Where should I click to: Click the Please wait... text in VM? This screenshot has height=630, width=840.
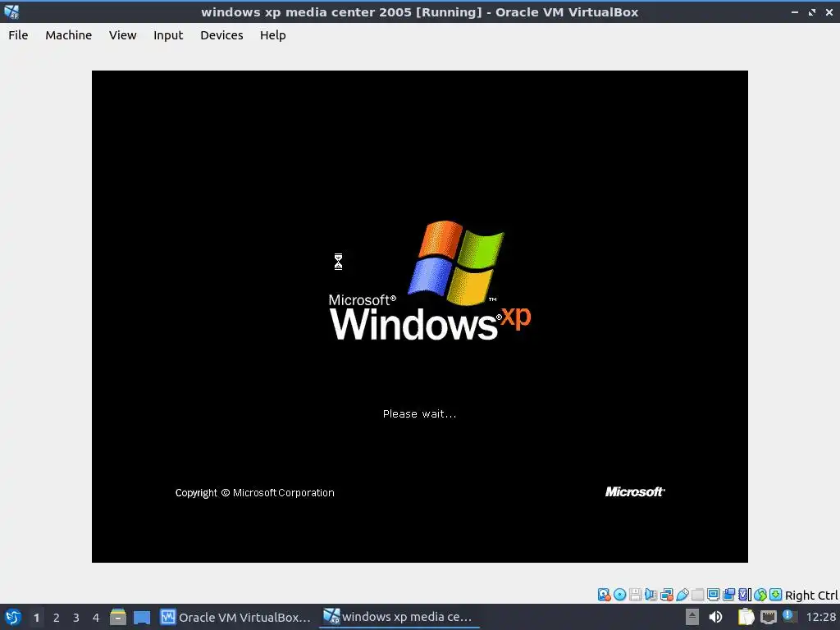click(419, 413)
